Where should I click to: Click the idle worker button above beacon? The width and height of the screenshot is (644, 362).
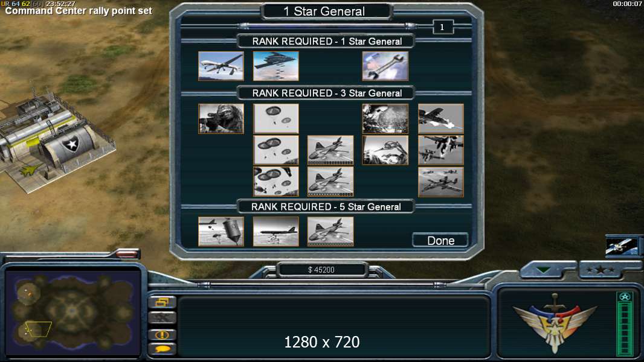click(x=163, y=318)
